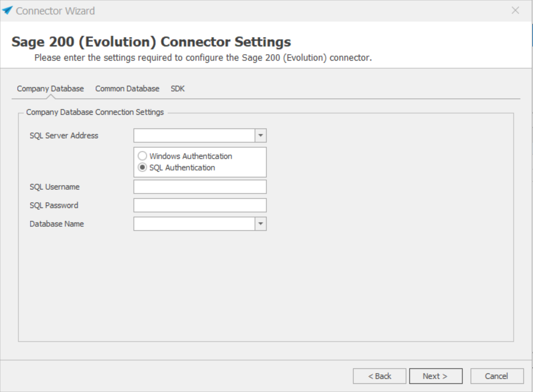
Task: Focus the SQL Username input field
Action: [x=200, y=187]
